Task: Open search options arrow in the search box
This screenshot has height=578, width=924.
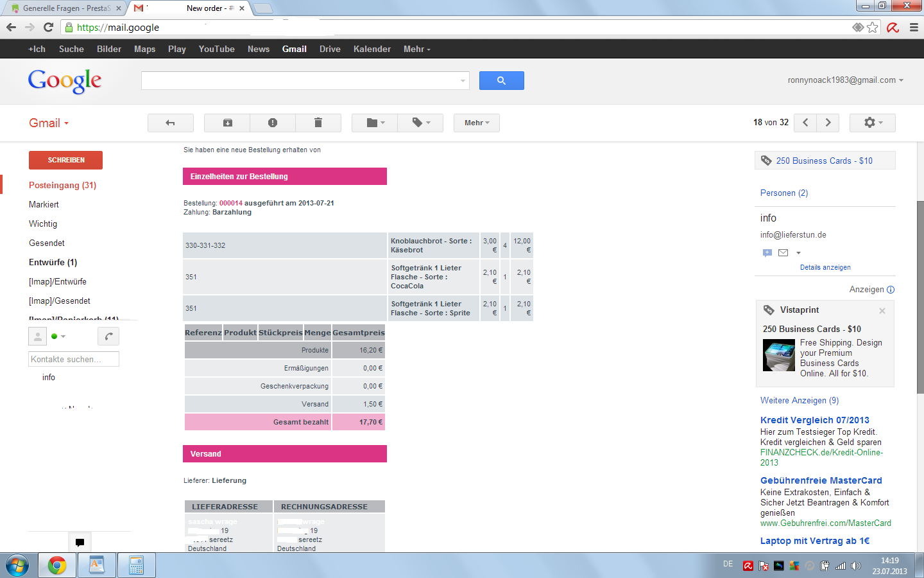Action: pyautogui.click(x=463, y=81)
